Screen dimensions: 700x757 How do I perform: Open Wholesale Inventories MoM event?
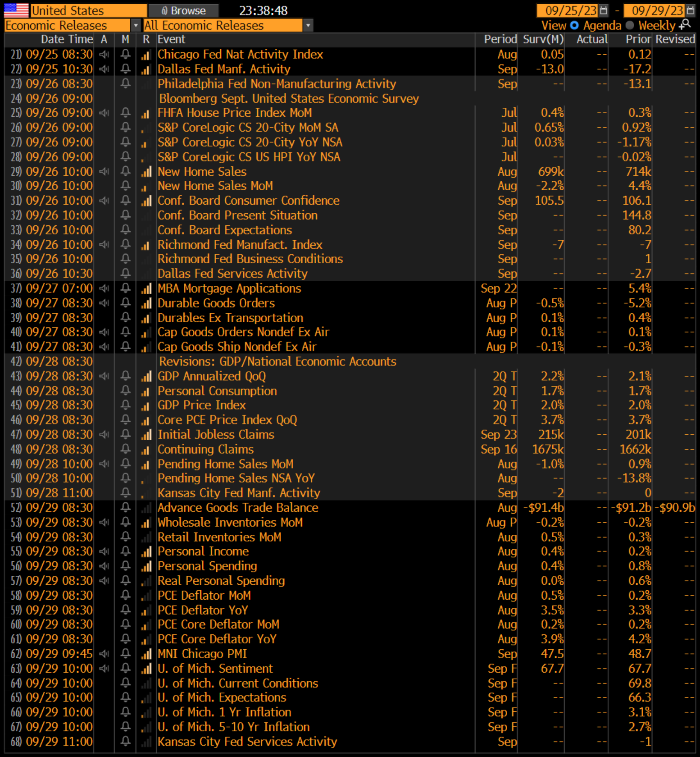230,522
